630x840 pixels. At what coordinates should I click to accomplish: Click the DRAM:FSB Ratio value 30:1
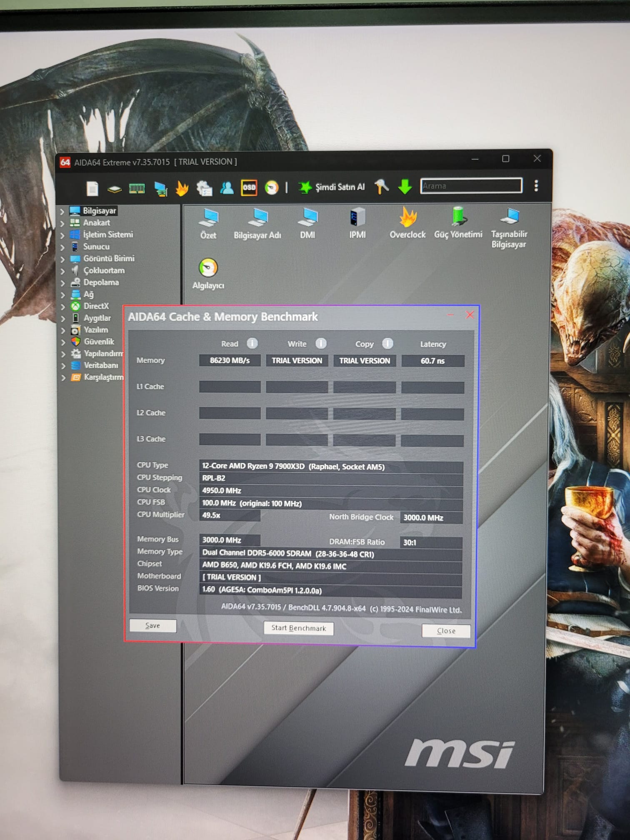(x=431, y=542)
